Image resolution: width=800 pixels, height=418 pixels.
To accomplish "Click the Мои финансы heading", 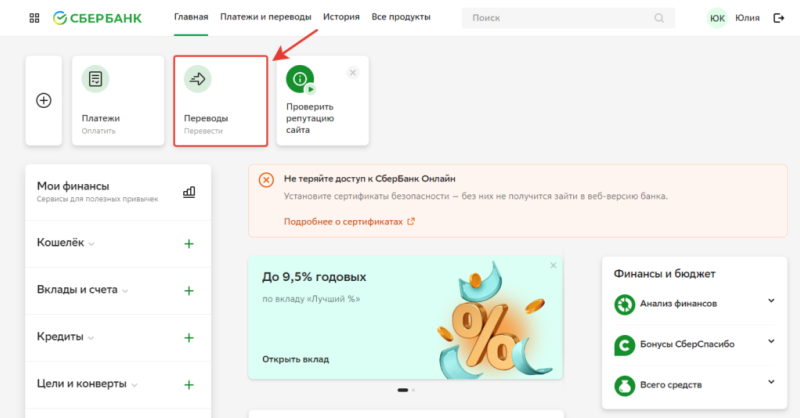I will [73, 186].
